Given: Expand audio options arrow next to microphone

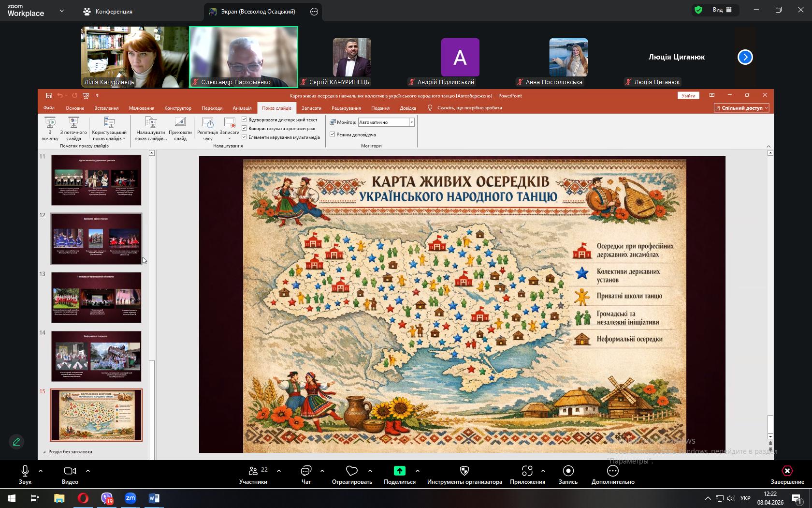Looking at the screenshot, I should click(41, 470).
